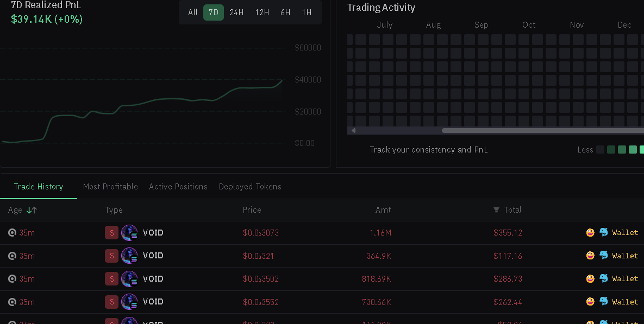Click the yellow smiley emoji icon in the $262.44 row
The image size is (644, 324).
click(590, 302)
